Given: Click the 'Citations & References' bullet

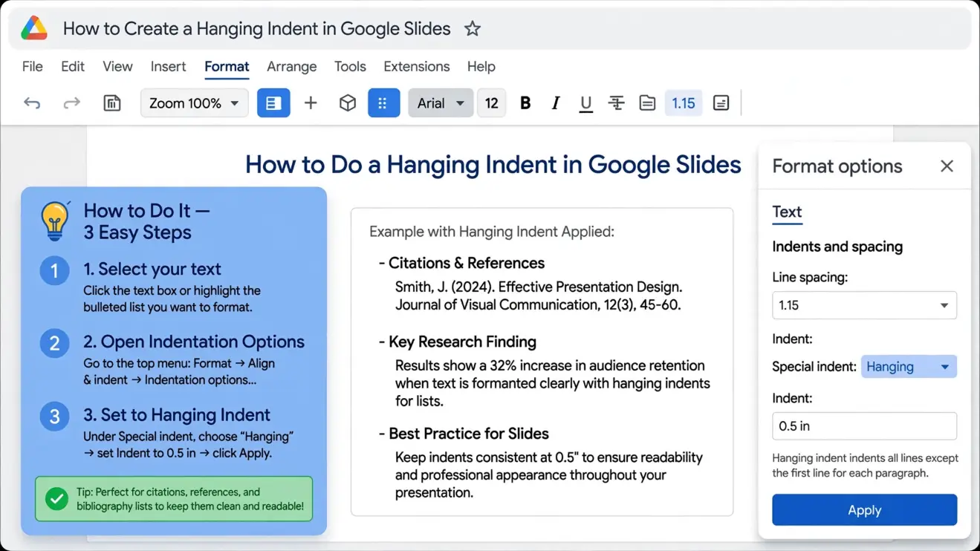Looking at the screenshot, I should point(461,263).
